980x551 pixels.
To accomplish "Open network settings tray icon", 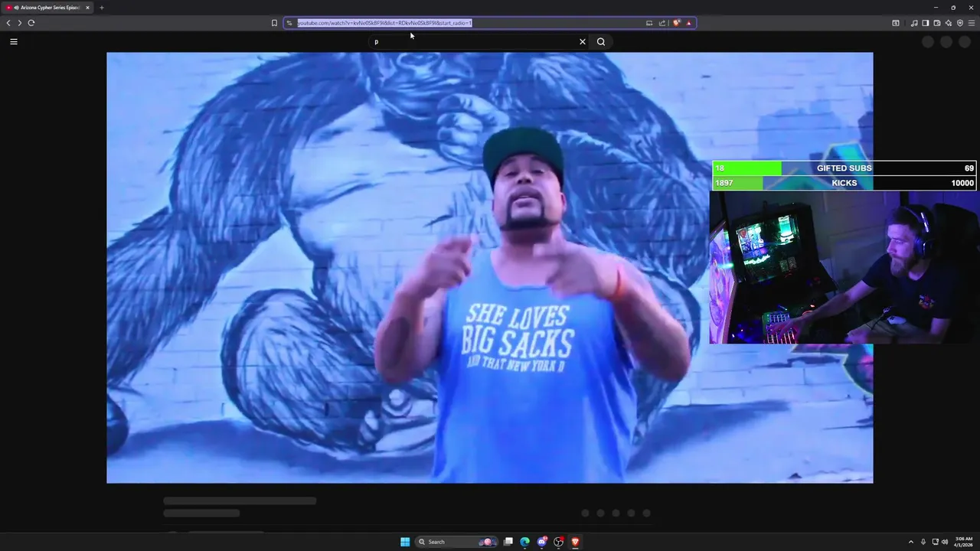I will coord(935,542).
